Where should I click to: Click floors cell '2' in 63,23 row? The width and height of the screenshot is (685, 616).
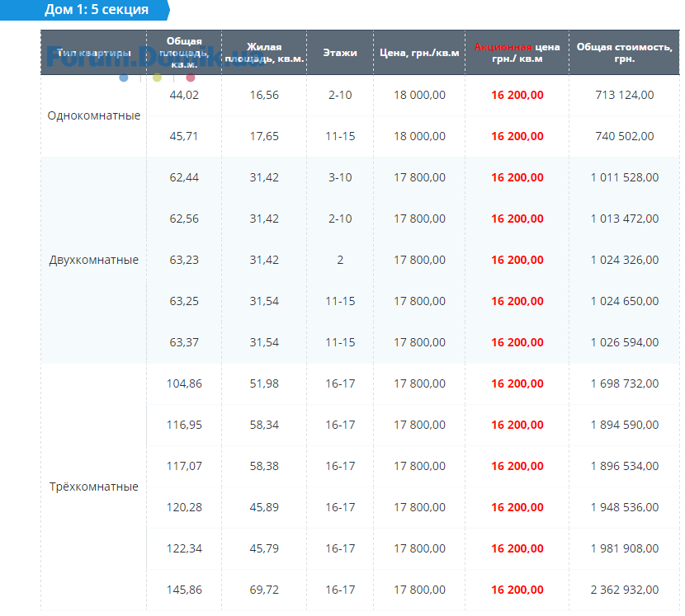pyautogui.click(x=340, y=261)
